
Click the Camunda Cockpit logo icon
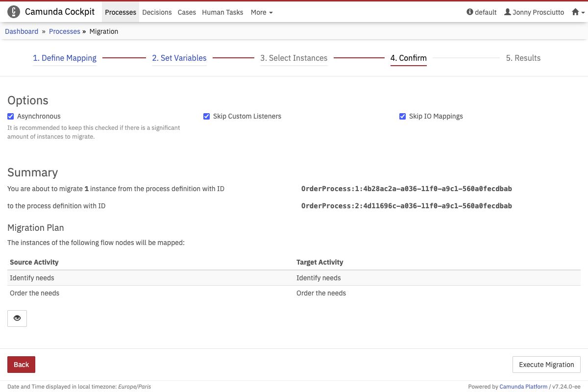[14, 12]
